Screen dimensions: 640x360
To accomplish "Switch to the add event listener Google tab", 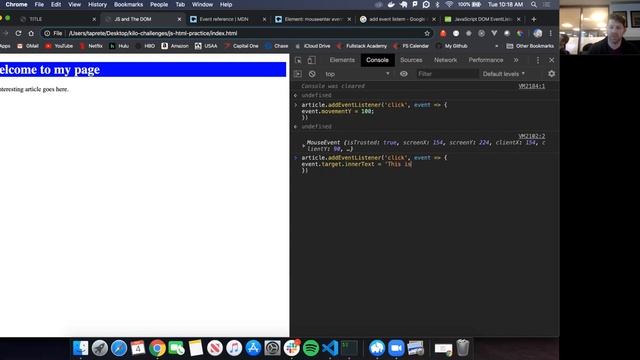I will pyautogui.click(x=398, y=19).
